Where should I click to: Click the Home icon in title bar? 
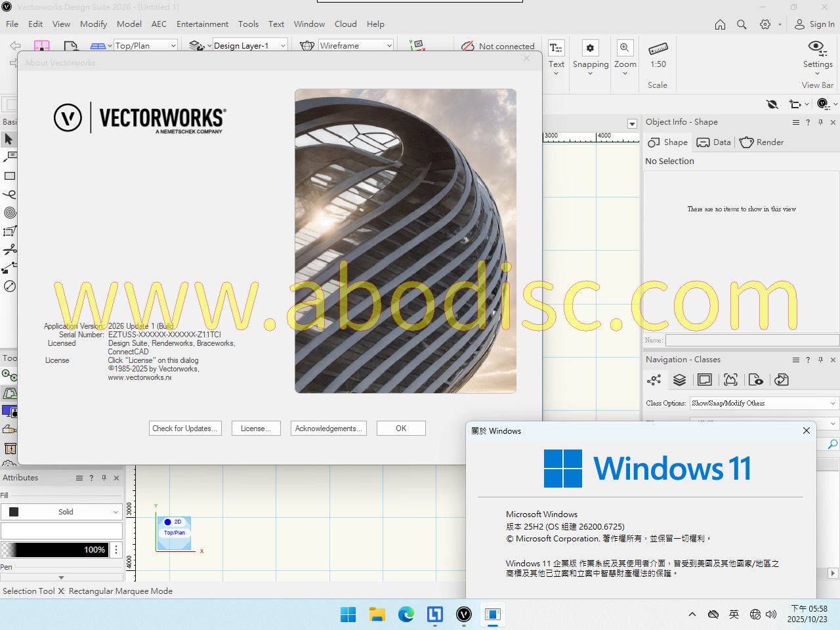tap(720, 24)
